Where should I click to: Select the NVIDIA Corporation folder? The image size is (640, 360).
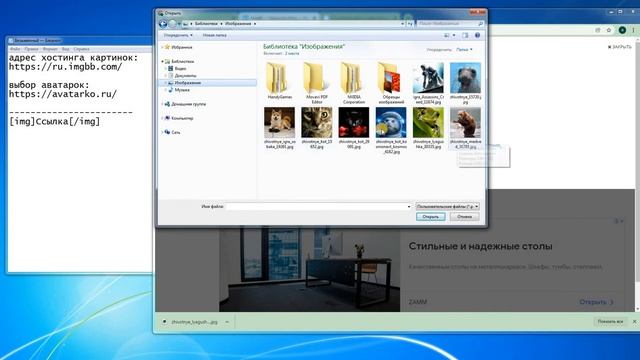[x=354, y=83]
